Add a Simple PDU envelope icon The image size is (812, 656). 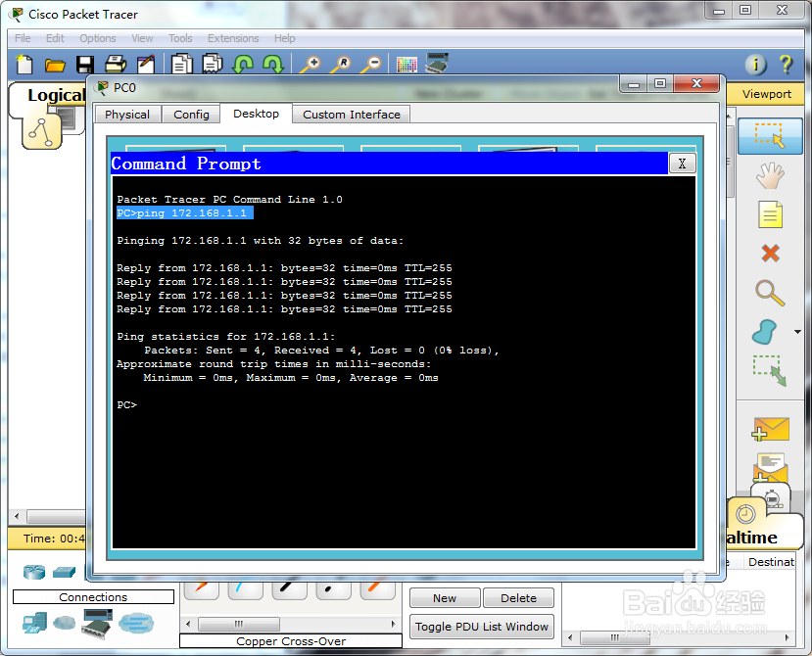[771, 429]
